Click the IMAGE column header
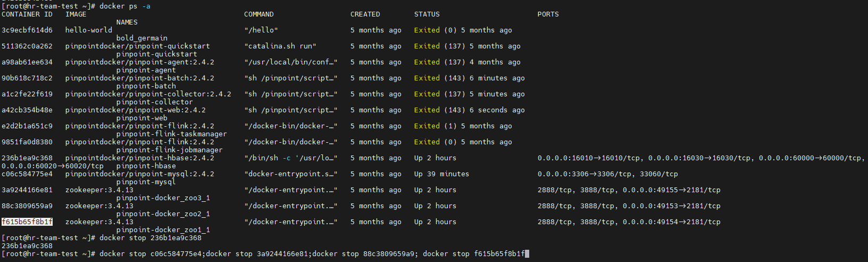868x262 pixels. pyautogui.click(x=76, y=14)
